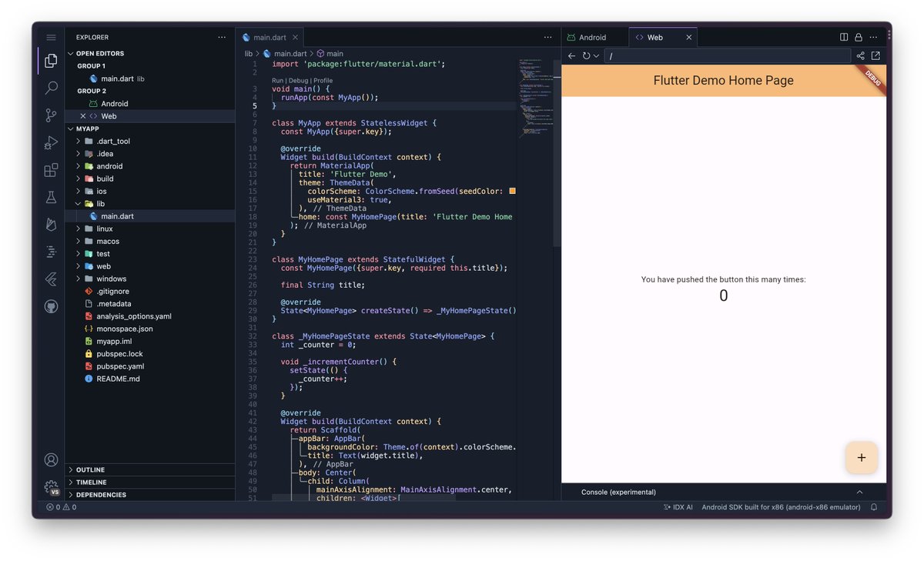Open the Run and Debug view icon
Viewport: 924px width, 561px height.
tap(51, 143)
